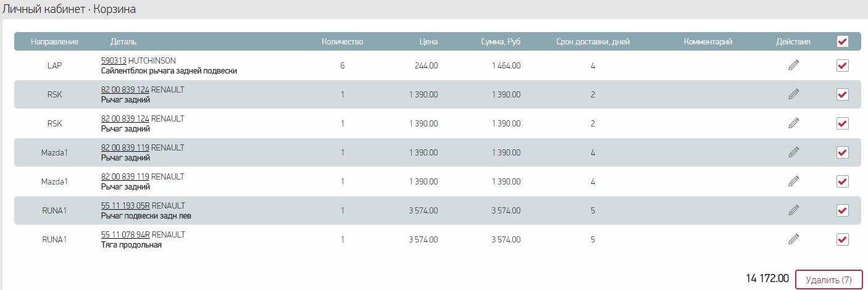Uncheck the Сайлентблок рычага row checkbox
868x290 pixels.
point(842,65)
